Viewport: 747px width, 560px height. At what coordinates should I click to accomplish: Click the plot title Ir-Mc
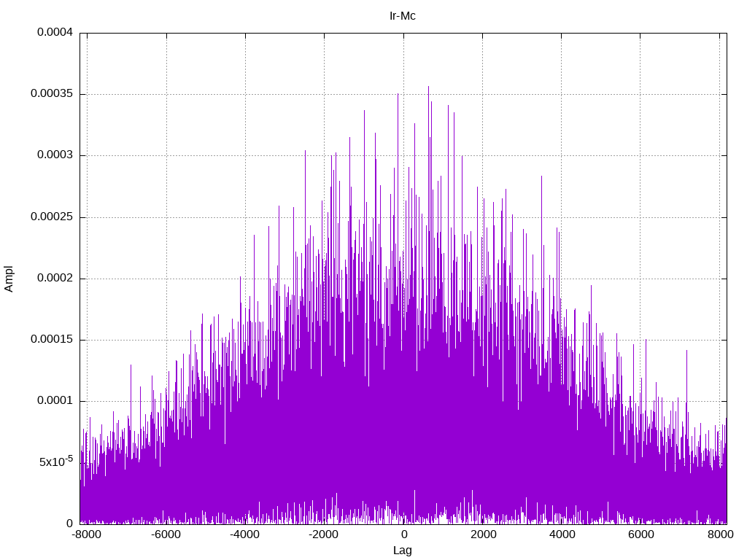point(403,16)
